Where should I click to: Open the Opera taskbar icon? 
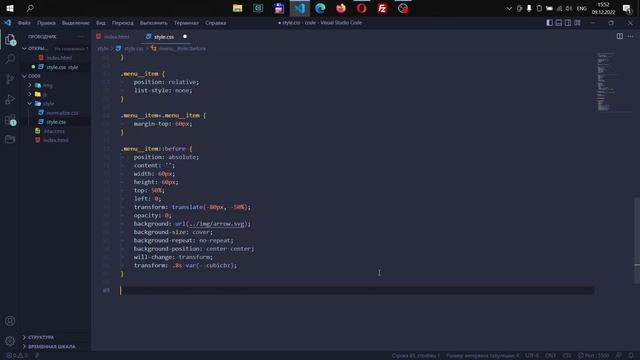coord(362,8)
